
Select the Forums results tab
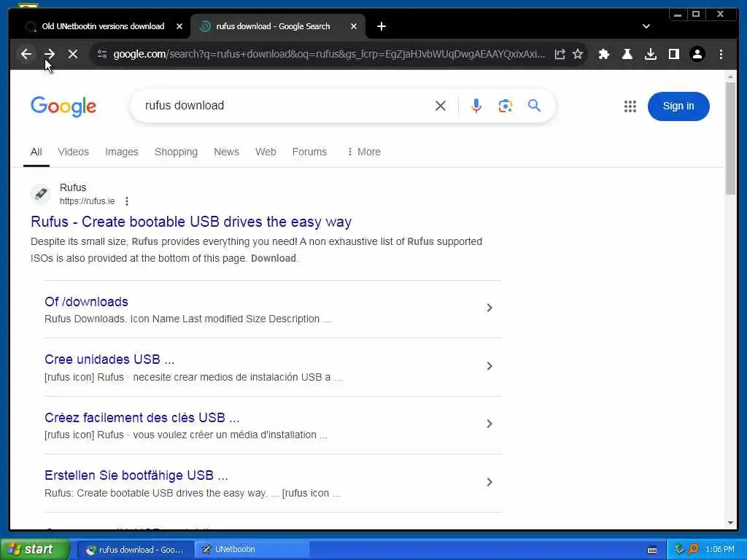click(309, 152)
